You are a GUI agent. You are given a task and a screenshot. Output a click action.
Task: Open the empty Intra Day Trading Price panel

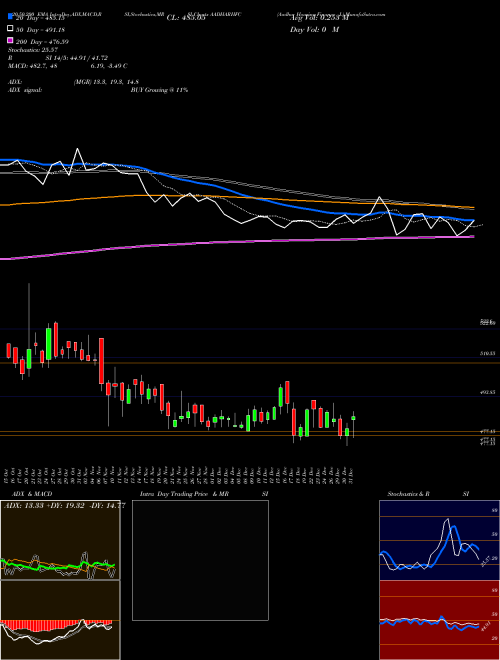tap(200, 560)
